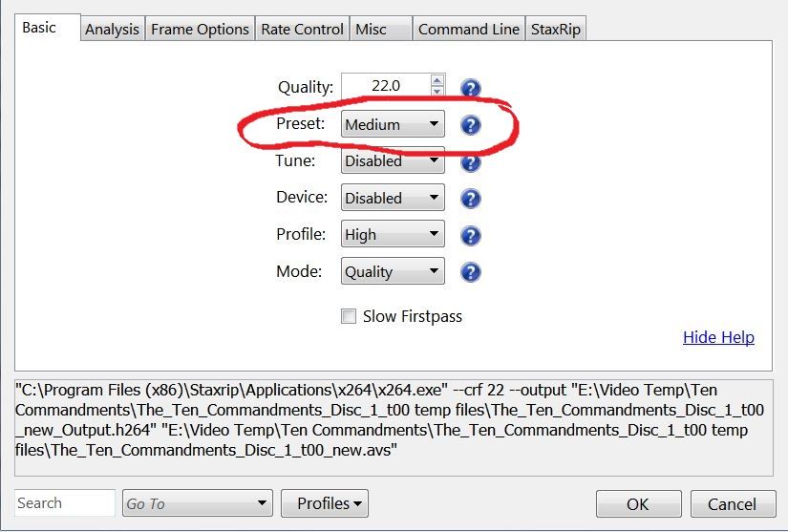
Task: Open the Rate Control tab
Action: (302, 30)
